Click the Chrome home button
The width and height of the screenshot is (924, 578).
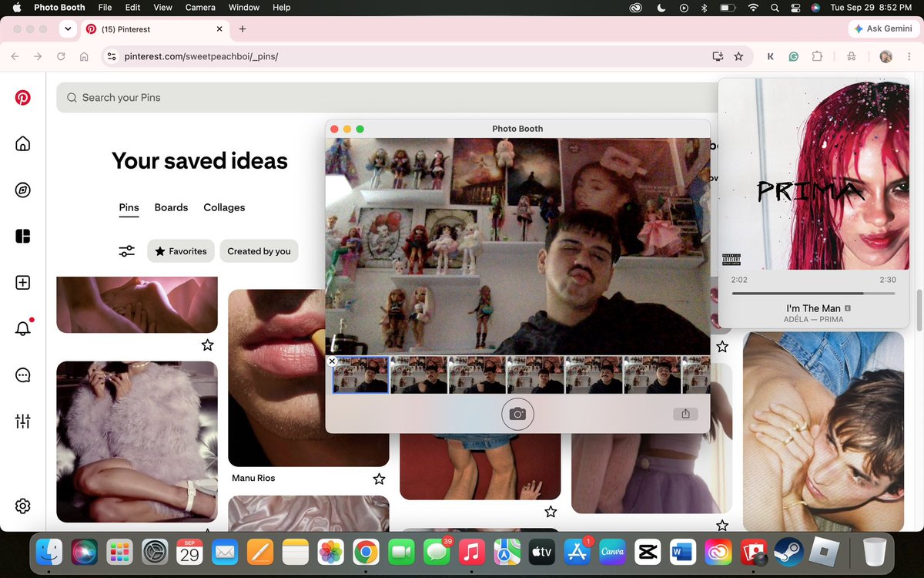85,56
